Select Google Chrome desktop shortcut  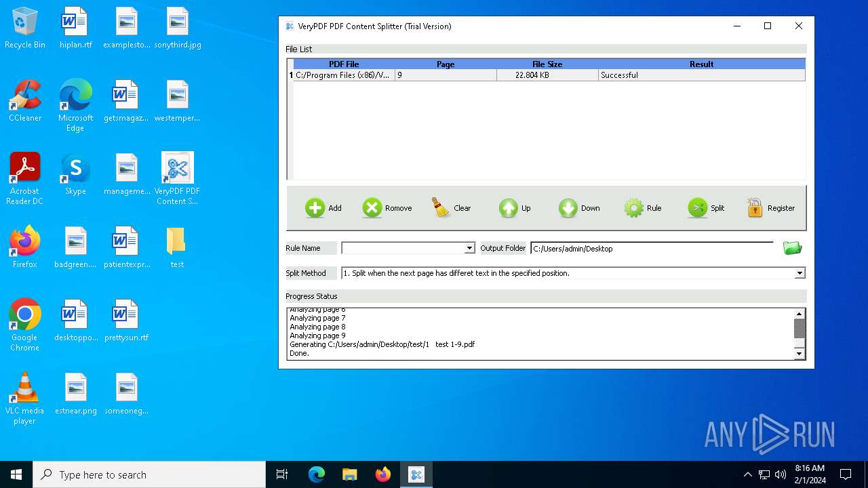coord(25,325)
